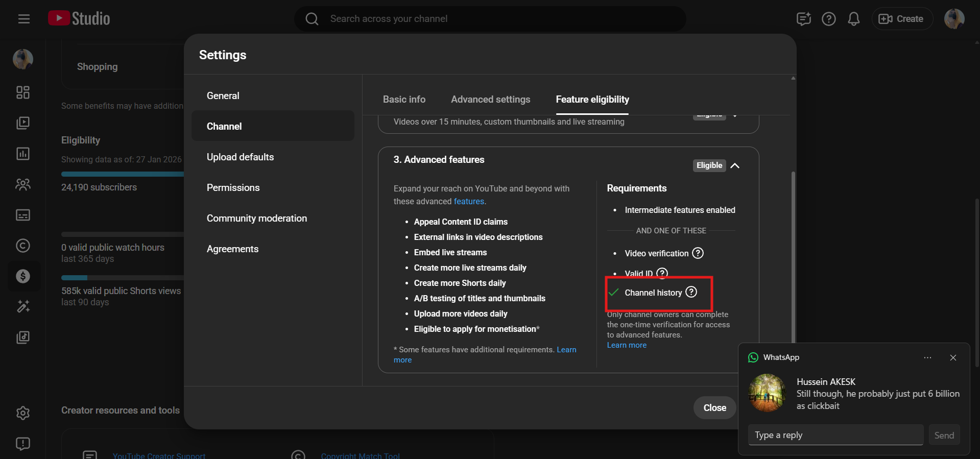The width and height of the screenshot is (980, 459).
Task: Dismiss the WhatsApp notification
Action: (x=953, y=357)
